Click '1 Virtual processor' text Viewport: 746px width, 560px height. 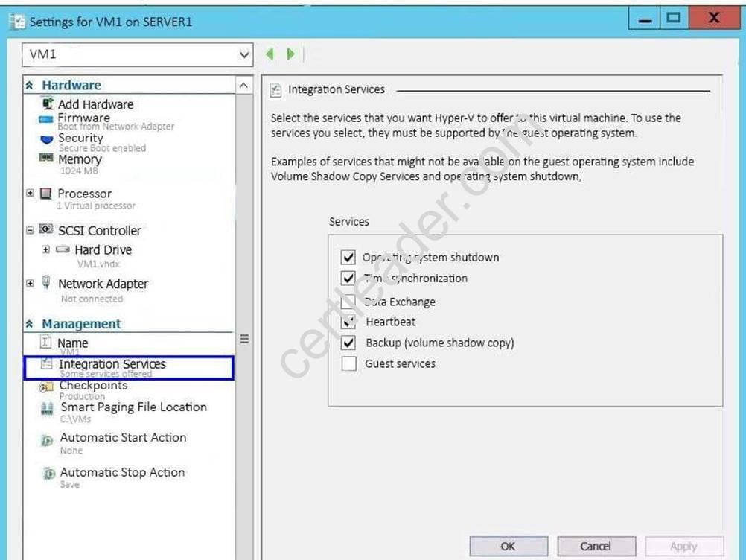click(x=96, y=206)
